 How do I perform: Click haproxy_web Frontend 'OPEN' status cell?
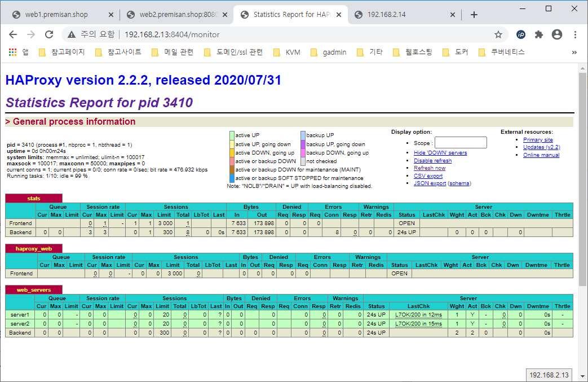point(399,274)
